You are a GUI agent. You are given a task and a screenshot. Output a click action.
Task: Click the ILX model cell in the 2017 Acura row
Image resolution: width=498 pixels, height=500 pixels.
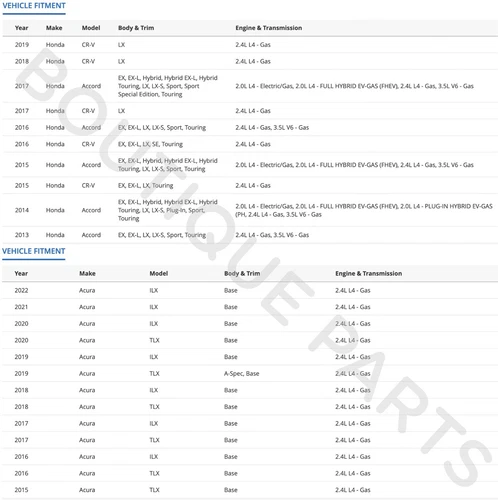[x=154, y=423]
